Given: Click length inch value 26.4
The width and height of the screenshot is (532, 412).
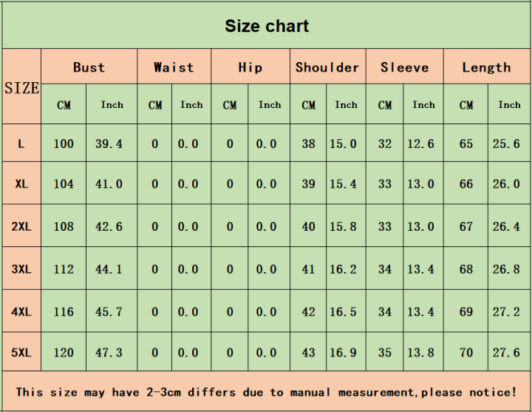Looking at the screenshot, I should click(506, 226).
